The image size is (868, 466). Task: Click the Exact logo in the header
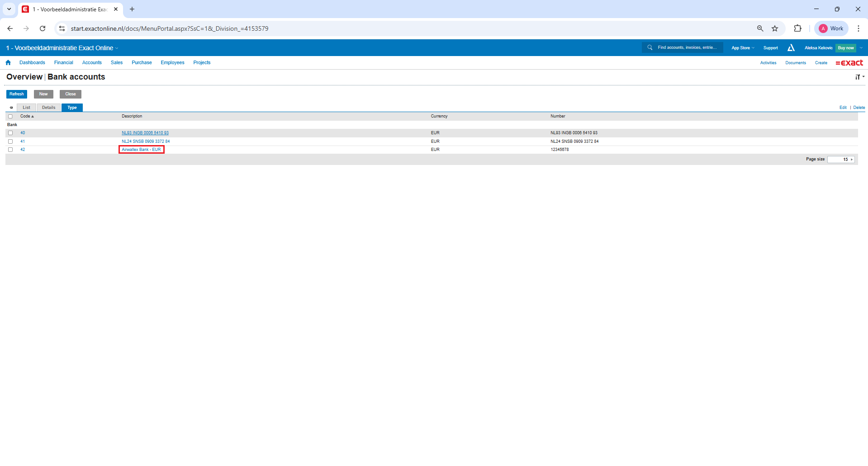pos(849,63)
